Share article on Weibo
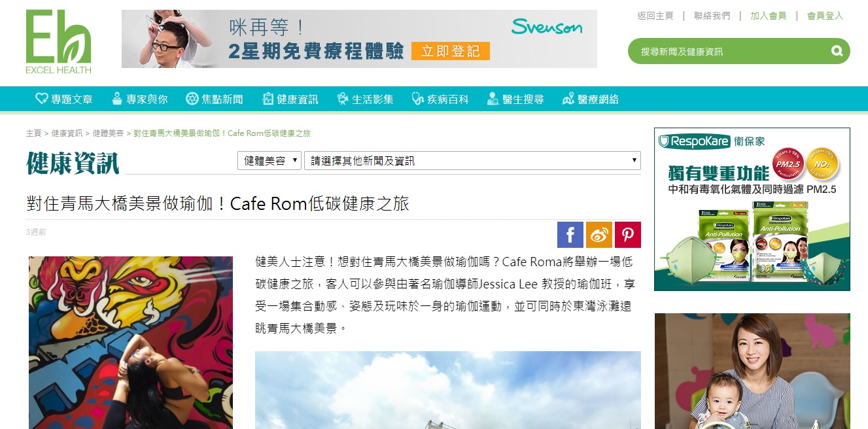The image size is (868, 429). [599, 235]
